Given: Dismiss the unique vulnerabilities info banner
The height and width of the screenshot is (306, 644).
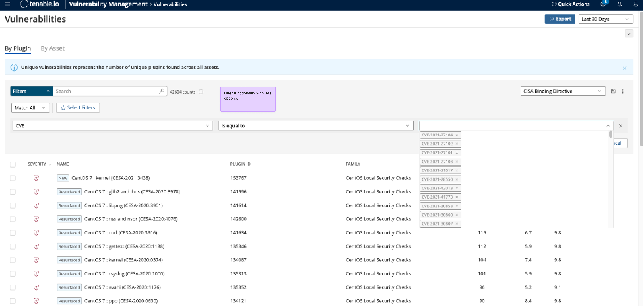Looking at the screenshot, I should [625, 68].
